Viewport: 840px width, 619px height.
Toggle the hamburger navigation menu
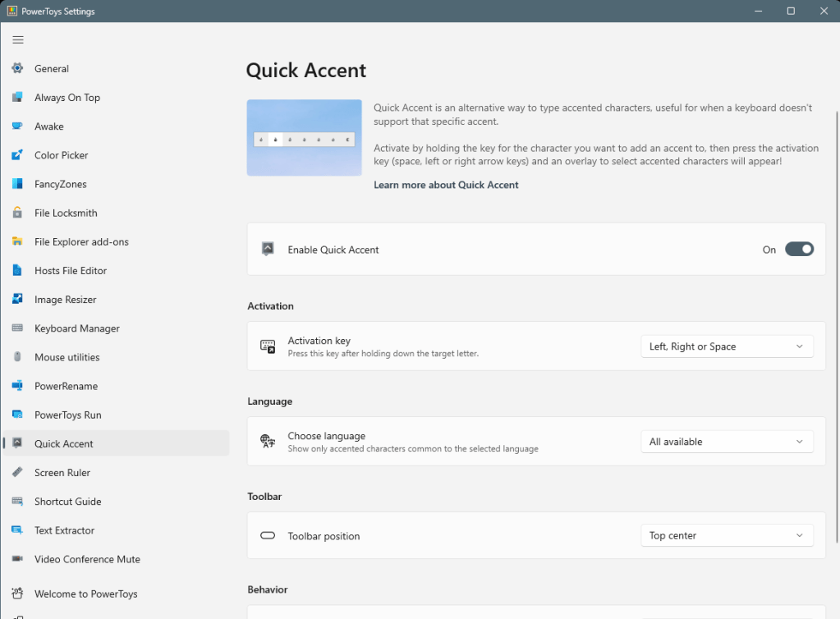[18, 39]
